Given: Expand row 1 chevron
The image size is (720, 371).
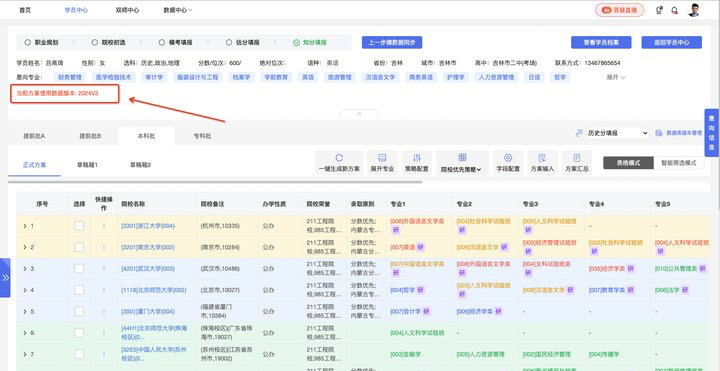Looking at the screenshot, I should (25, 226).
